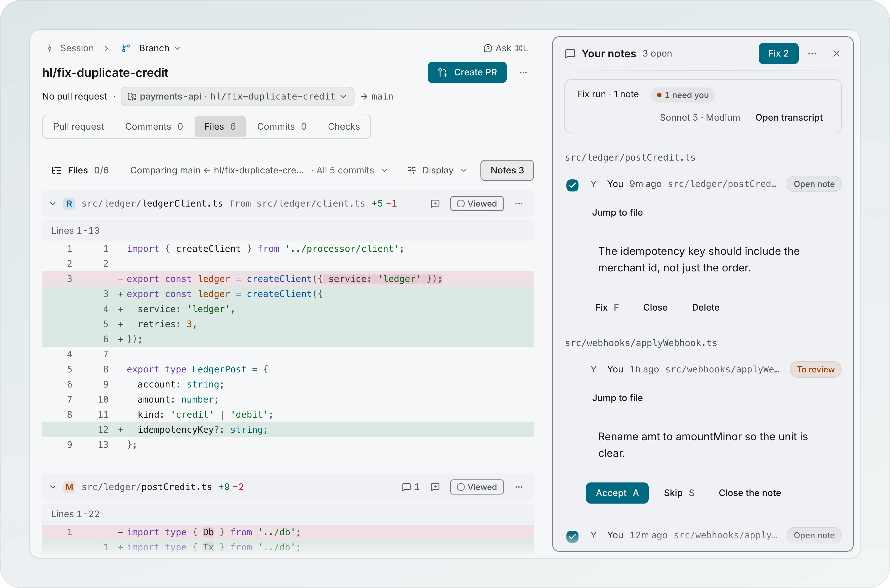The height and width of the screenshot is (588, 890).
Task: Mark ledgerClient.ts as Viewed
Action: click(477, 204)
